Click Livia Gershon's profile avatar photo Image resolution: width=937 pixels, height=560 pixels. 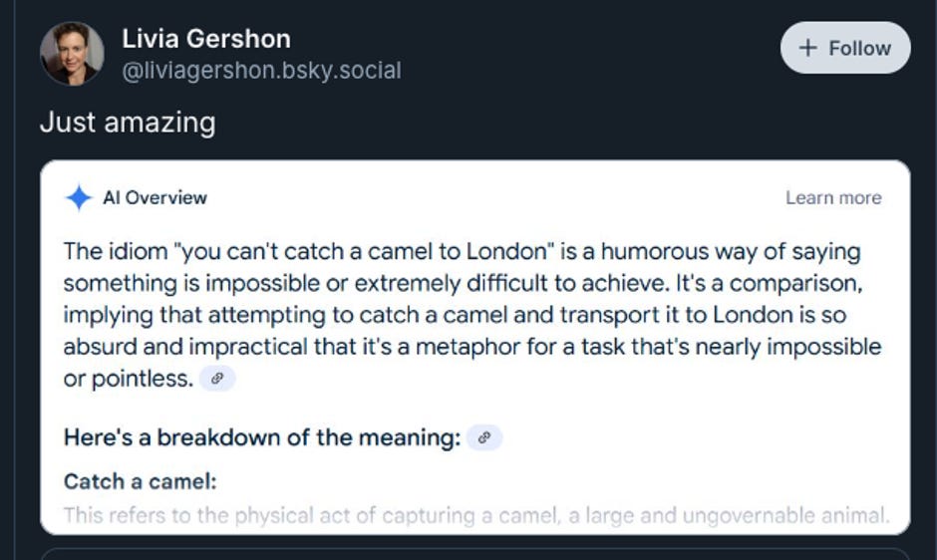(72, 54)
